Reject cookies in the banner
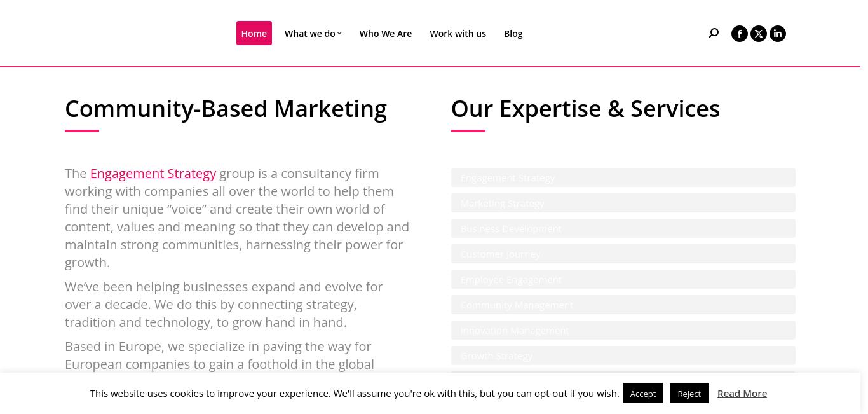868x414 pixels. point(689,394)
